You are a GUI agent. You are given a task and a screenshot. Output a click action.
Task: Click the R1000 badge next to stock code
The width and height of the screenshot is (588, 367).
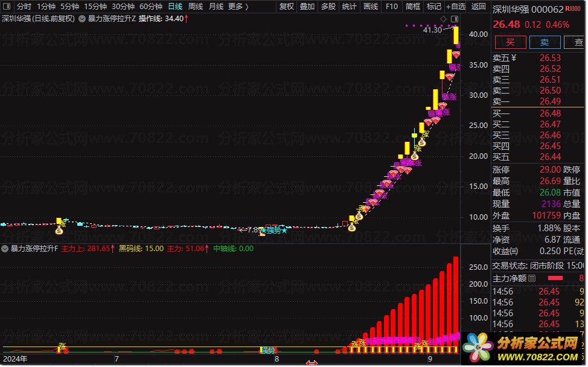[573, 8]
